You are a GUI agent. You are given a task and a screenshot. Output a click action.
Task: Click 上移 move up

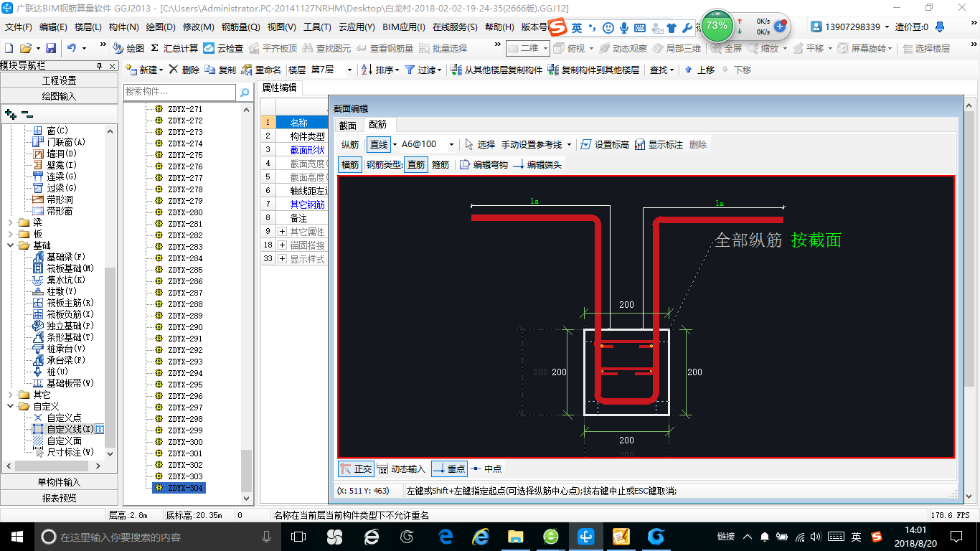(x=699, y=70)
